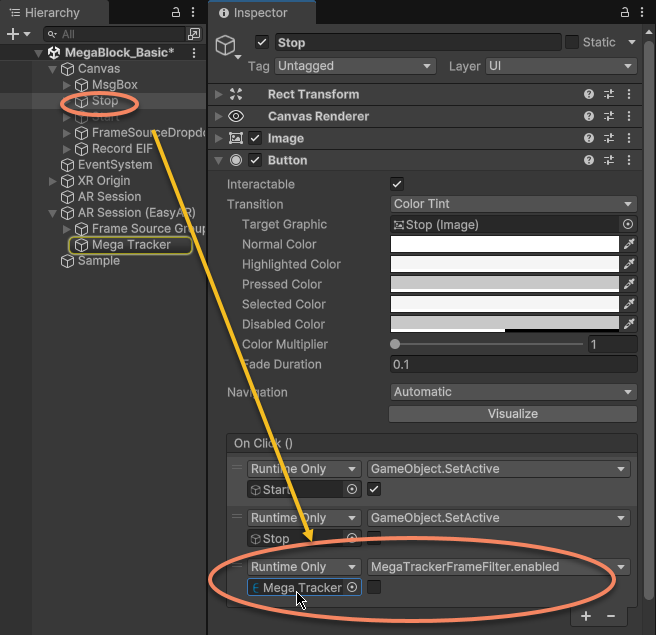Open the Transition Color Tint dropdown
656x635 pixels.
pos(512,204)
